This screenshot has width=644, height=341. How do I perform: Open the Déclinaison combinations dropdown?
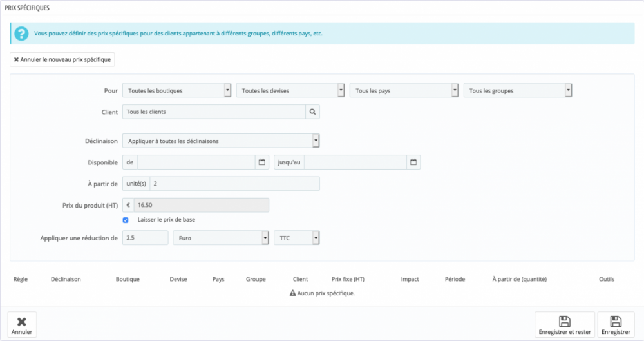pos(221,141)
